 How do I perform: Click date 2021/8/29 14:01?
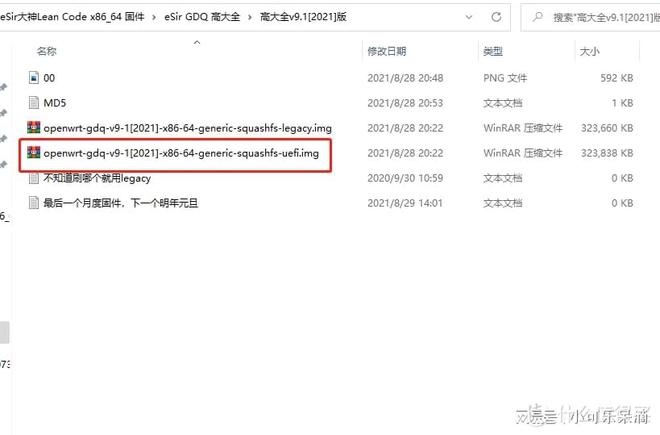(405, 203)
